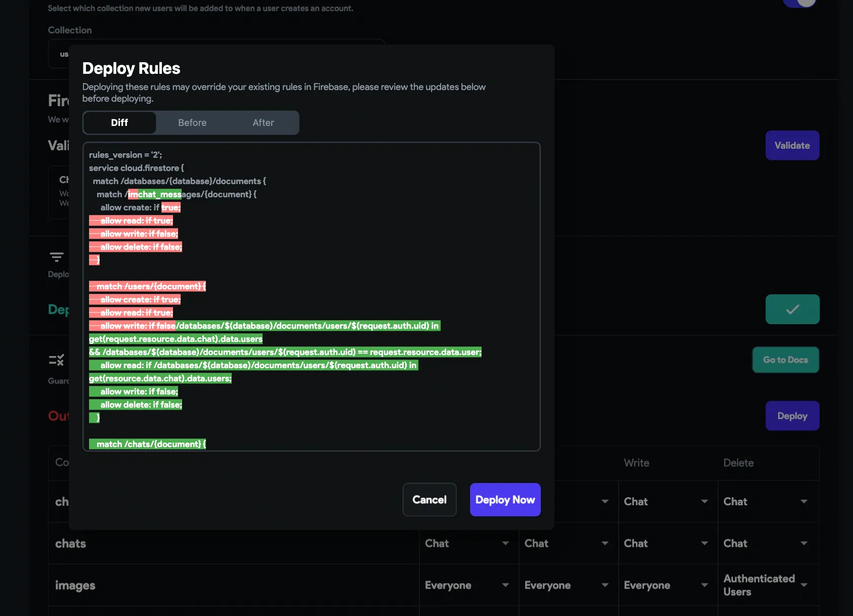Click 'match /chats/{document}' diff line
Image resolution: width=853 pixels, height=616 pixels.
coord(147,444)
